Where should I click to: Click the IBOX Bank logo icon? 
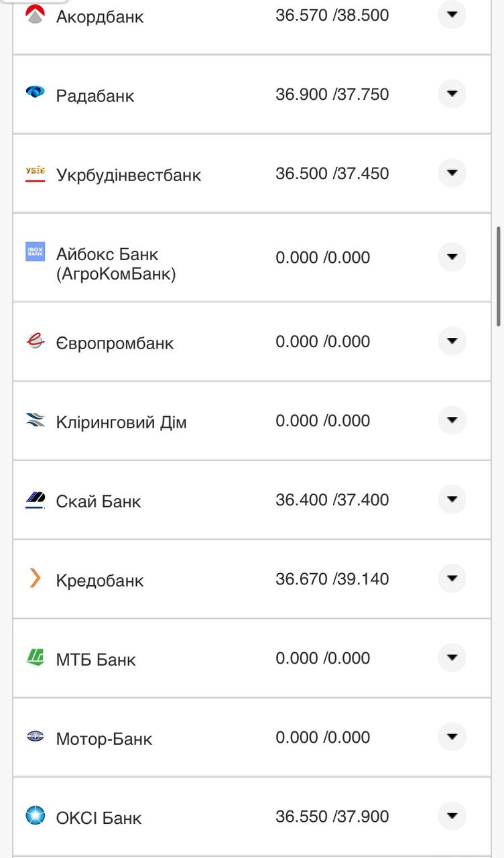pyautogui.click(x=35, y=251)
